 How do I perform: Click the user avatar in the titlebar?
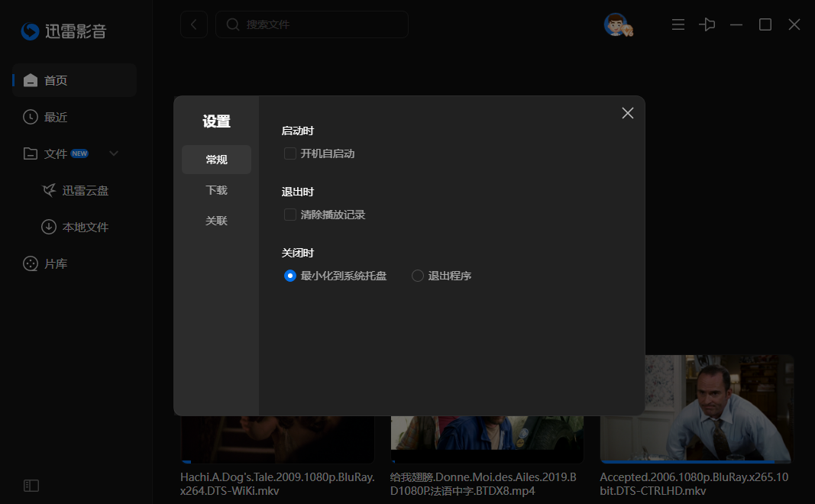(x=618, y=24)
